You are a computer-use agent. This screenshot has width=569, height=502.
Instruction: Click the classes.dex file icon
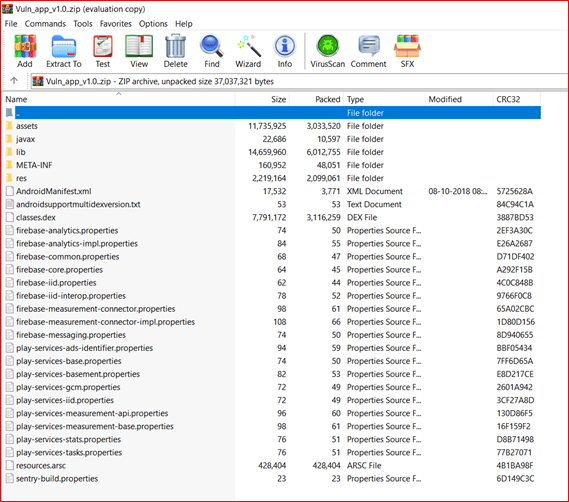pos(9,217)
